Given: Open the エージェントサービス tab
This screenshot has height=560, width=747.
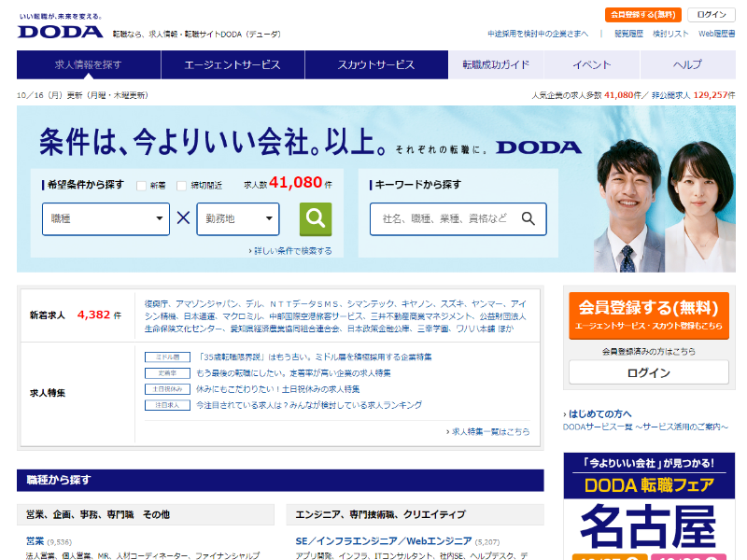Looking at the screenshot, I should pyautogui.click(x=233, y=64).
